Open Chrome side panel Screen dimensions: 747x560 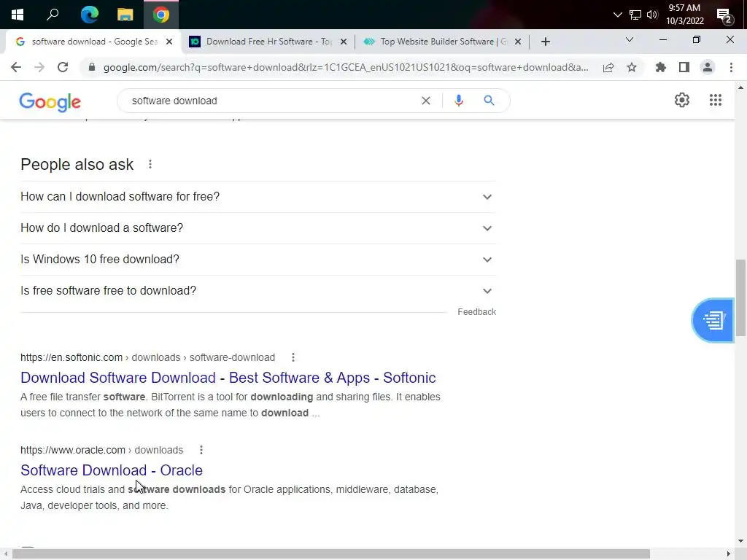[x=684, y=67]
